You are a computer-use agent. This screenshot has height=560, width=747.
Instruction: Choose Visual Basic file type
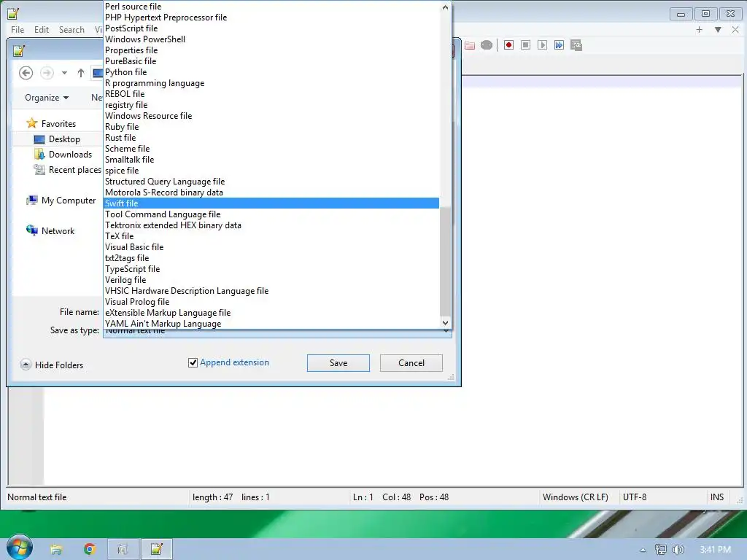(271, 247)
